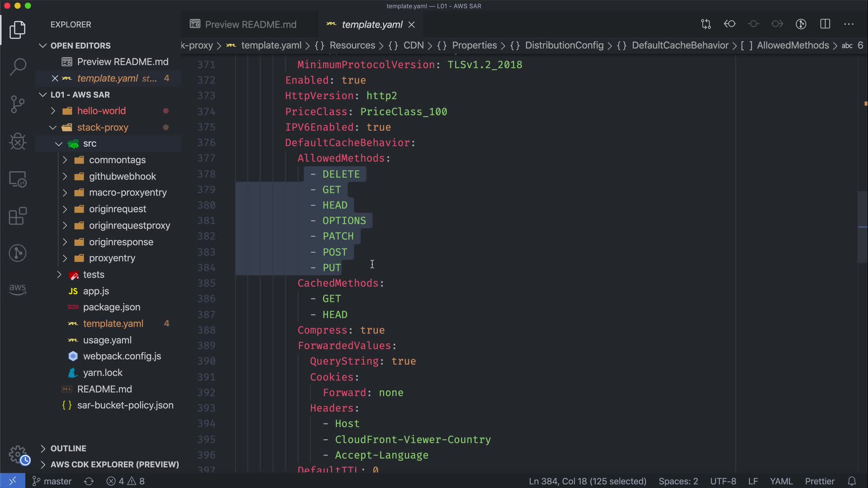Open Run and Debug view
The width and height of the screenshot is (868, 488).
18,141
